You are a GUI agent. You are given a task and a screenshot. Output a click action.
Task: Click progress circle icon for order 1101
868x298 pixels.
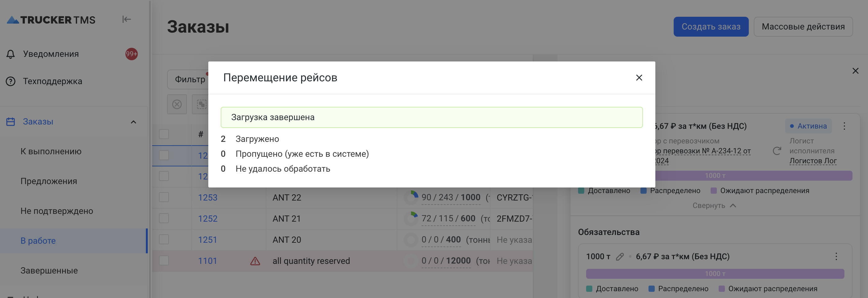(411, 261)
